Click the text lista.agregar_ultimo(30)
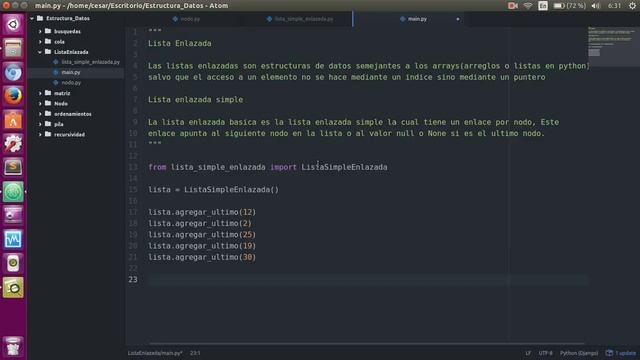The image size is (640, 360). pos(202,257)
